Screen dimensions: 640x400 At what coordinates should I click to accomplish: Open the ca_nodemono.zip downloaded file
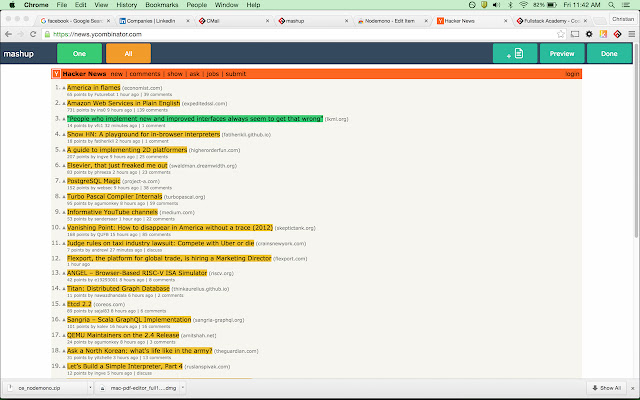(45, 388)
